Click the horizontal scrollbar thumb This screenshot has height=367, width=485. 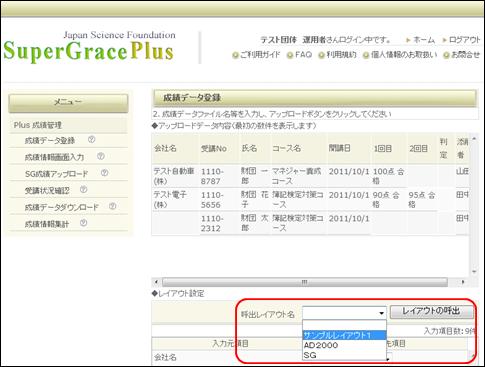pyautogui.click(x=304, y=282)
